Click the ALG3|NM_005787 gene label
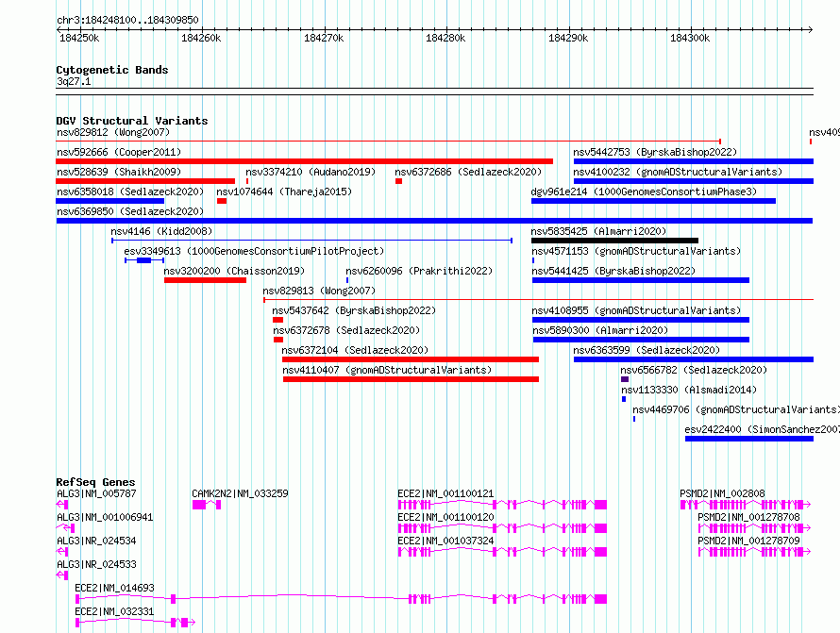This screenshot has width=840, height=633. pyautogui.click(x=96, y=493)
